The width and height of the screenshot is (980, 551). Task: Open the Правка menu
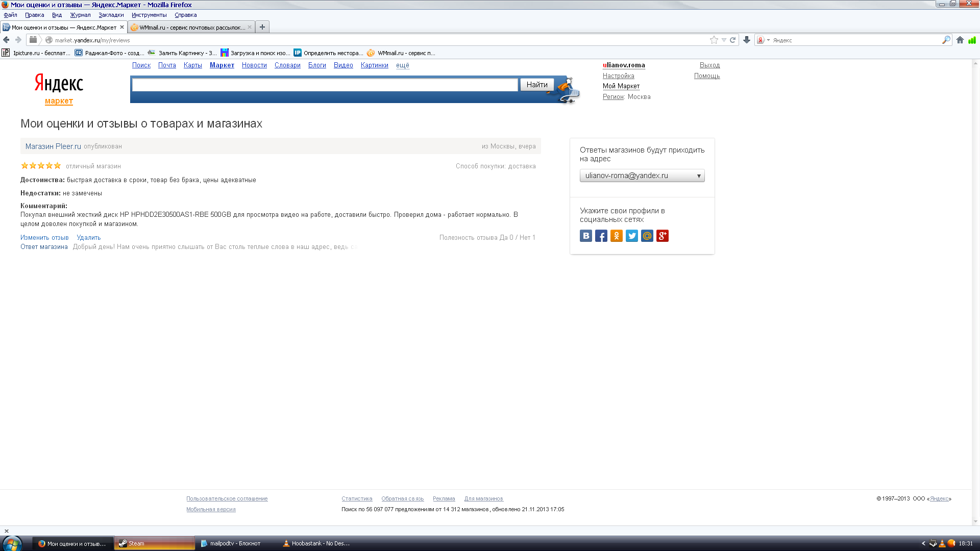pos(34,15)
